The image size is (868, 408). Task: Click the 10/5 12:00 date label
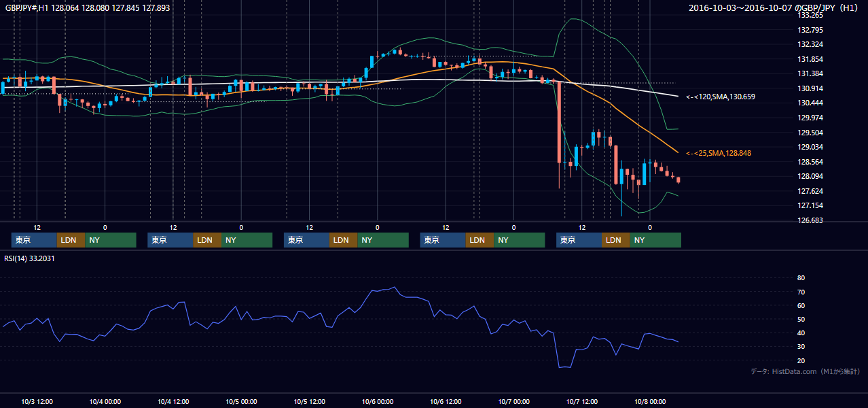point(309,402)
